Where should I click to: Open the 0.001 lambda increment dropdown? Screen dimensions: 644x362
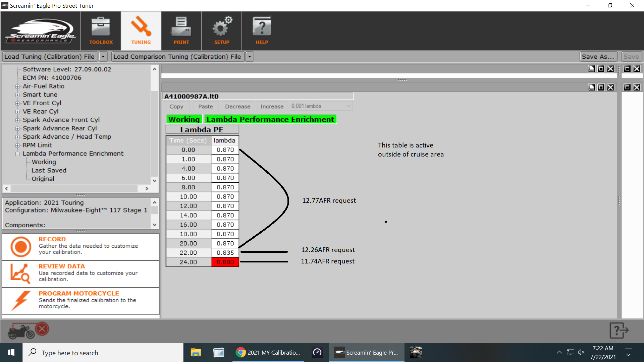[x=348, y=106]
